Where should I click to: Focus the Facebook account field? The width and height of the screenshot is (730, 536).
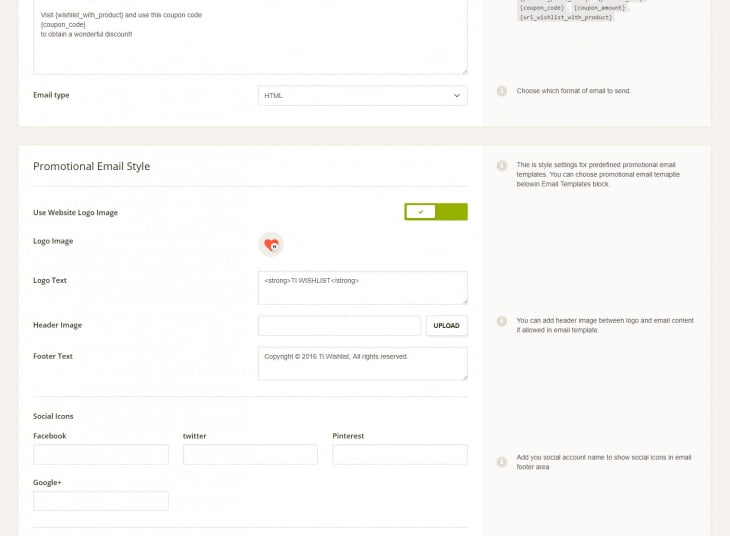click(x=101, y=455)
